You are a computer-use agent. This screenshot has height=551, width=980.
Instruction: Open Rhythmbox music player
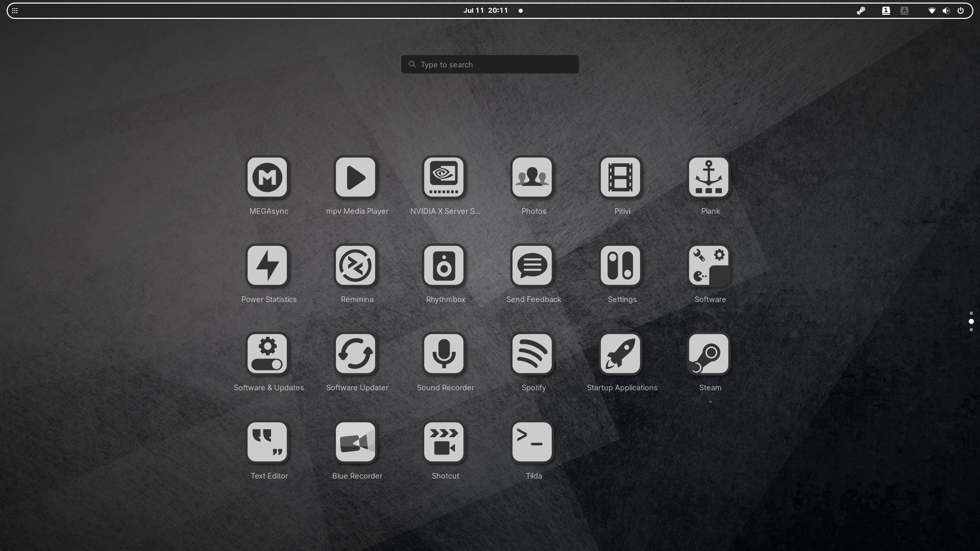pyautogui.click(x=444, y=265)
